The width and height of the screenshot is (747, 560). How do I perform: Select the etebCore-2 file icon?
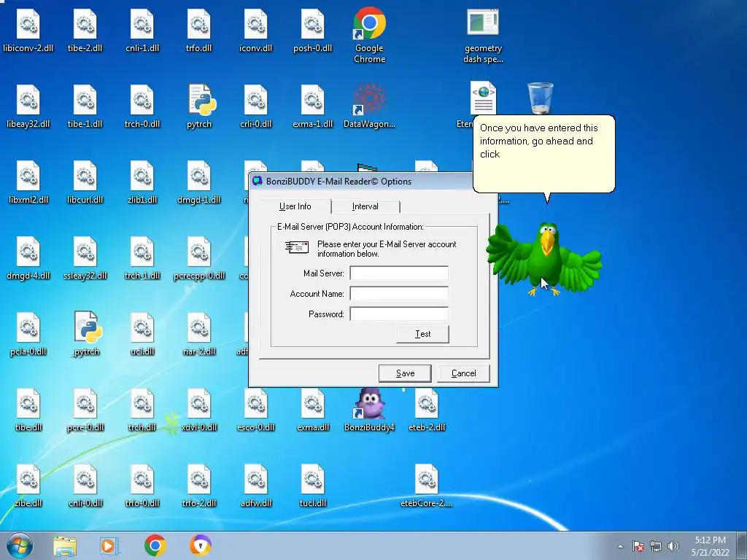coord(426,485)
